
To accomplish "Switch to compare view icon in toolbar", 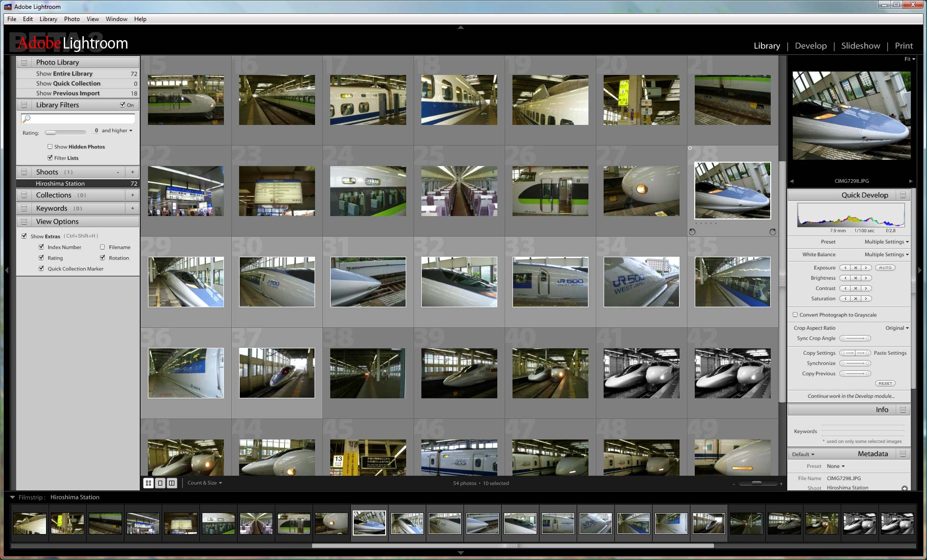I will 171,483.
